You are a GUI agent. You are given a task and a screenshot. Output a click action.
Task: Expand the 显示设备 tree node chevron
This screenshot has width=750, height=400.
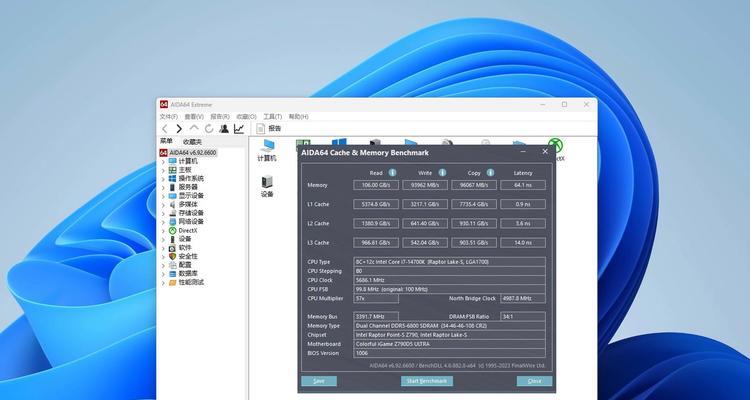163,196
